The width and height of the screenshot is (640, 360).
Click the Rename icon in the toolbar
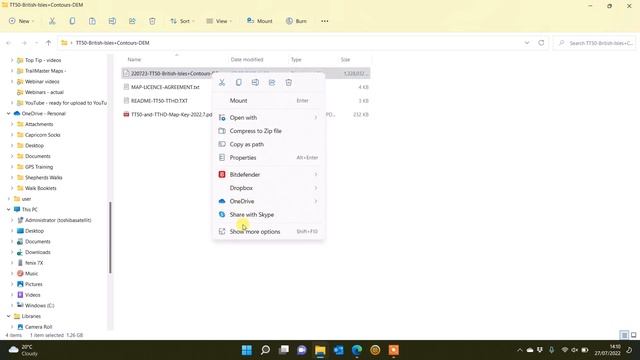click(112, 21)
